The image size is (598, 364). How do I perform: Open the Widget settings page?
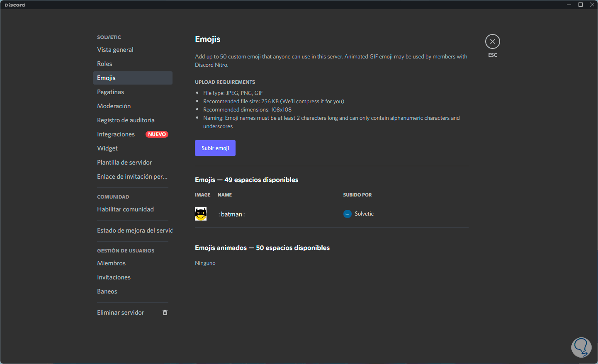107,148
